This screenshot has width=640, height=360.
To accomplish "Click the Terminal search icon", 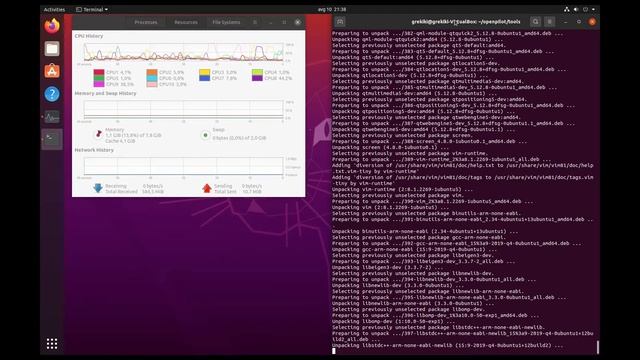I will (x=536, y=22).
